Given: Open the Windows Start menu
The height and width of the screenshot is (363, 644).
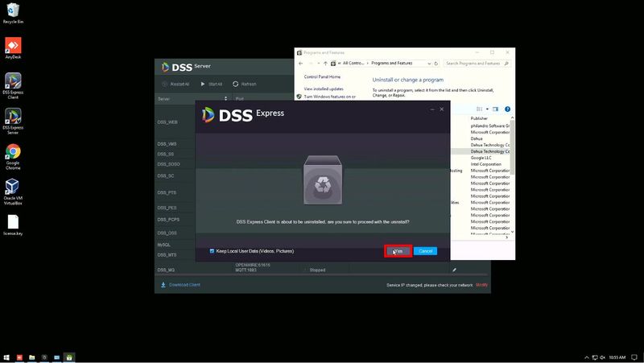Looking at the screenshot, I should pyautogui.click(x=6, y=357).
